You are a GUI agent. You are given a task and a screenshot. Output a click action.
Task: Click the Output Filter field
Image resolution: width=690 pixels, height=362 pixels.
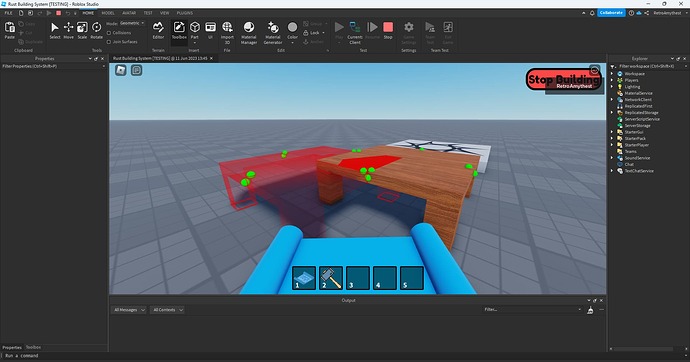[x=532, y=310]
